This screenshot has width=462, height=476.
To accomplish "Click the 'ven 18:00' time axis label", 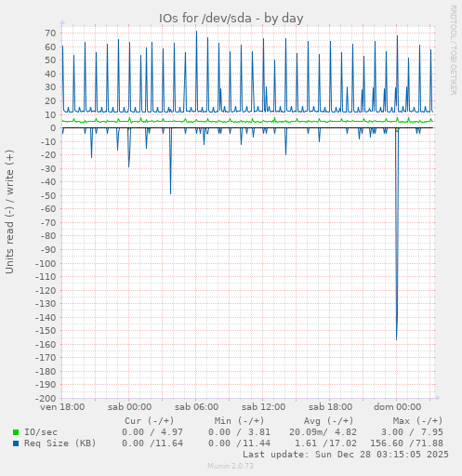I will [62, 407].
